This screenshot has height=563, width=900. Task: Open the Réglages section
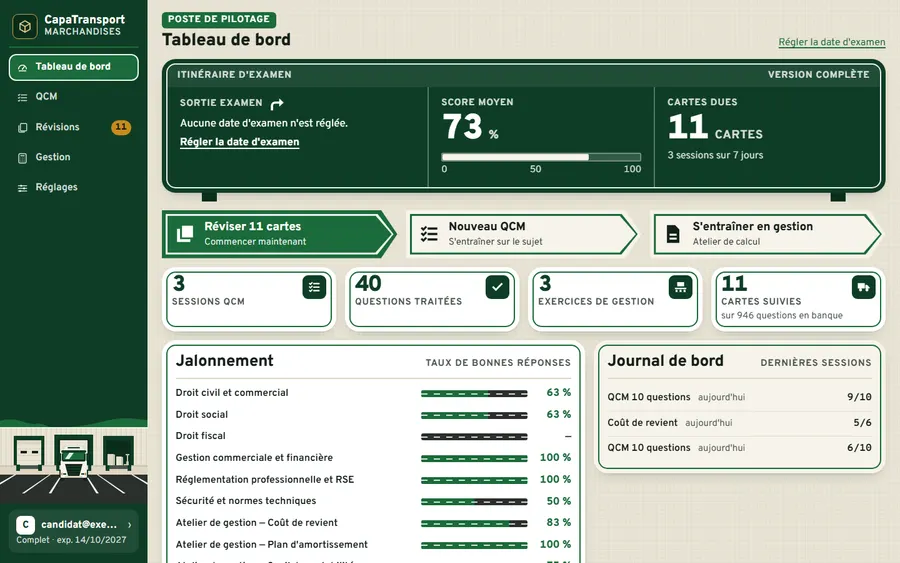point(73,187)
